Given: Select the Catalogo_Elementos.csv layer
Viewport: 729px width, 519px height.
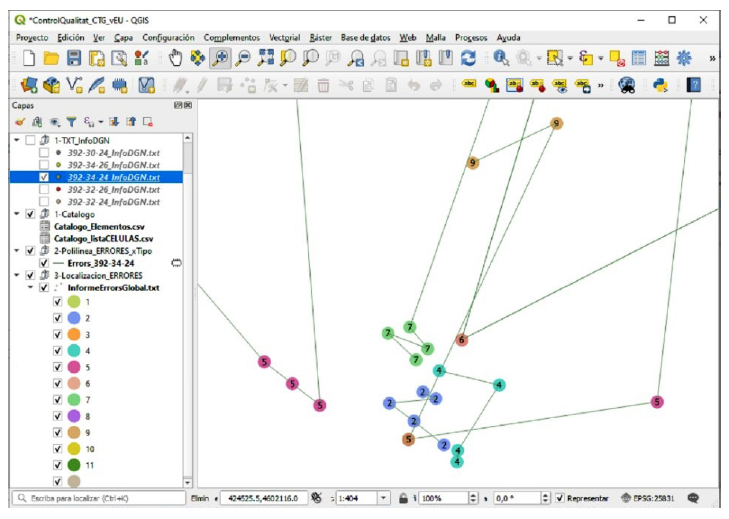Looking at the screenshot, I should (x=98, y=227).
